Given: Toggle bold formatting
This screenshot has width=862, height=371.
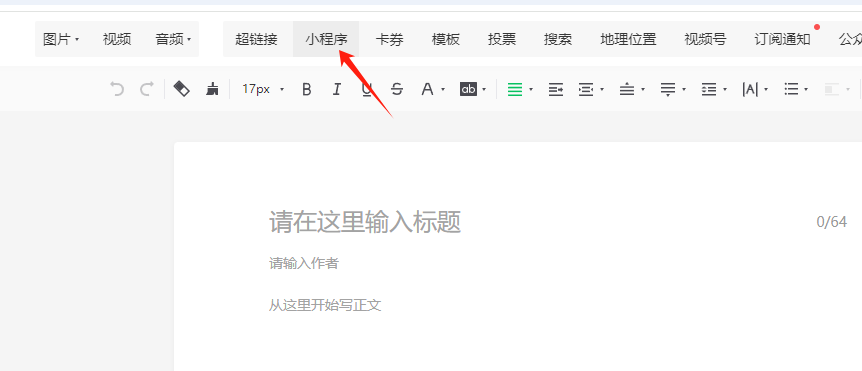Looking at the screenshot, I should [307, 89].
